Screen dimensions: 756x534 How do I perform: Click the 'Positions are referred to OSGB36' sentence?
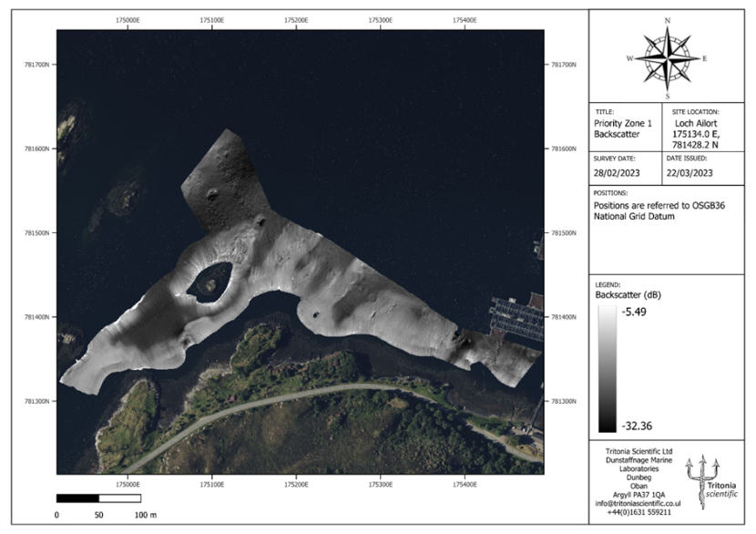point(659,206)
